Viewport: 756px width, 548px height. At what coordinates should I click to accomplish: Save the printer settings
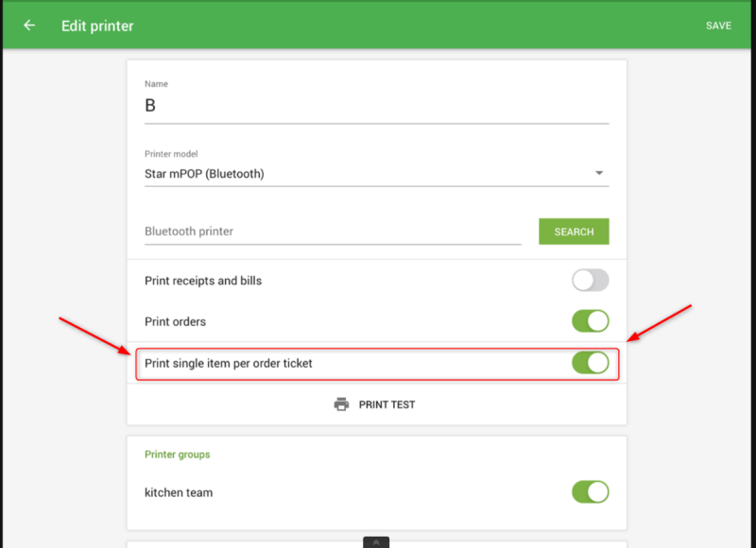pos(718,26)
